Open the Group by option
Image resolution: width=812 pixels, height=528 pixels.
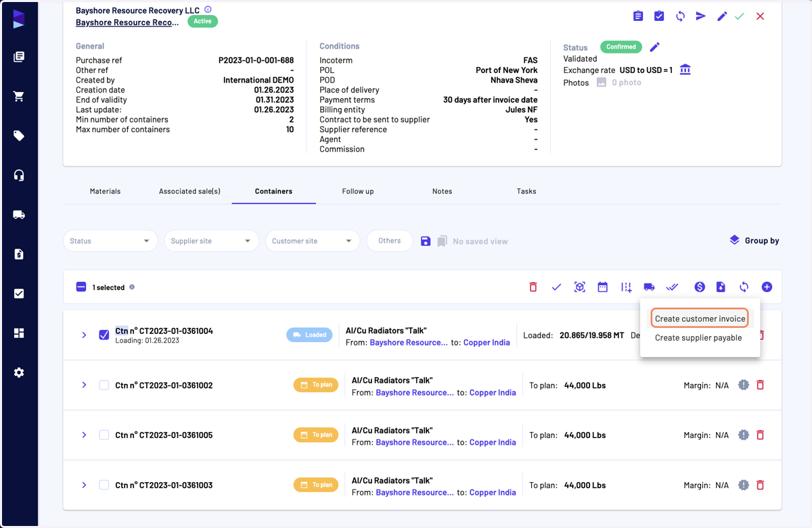754,241
